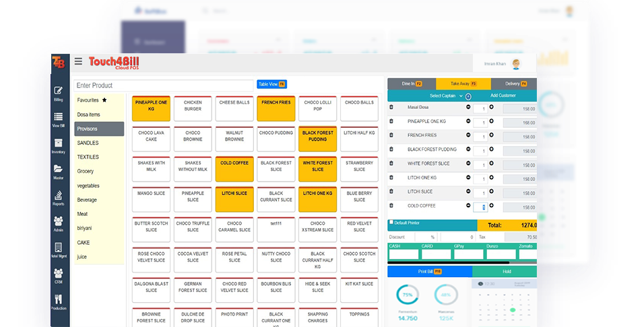Open the Production sidebar icon

click(59, 302)
